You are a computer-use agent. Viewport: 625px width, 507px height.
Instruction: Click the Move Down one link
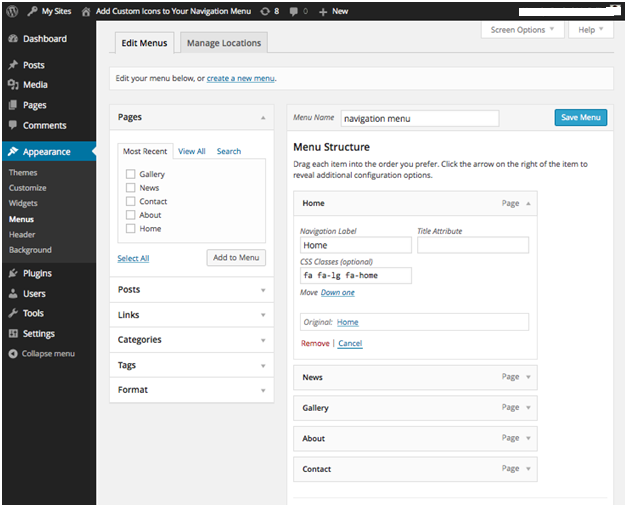pos(338,293)
